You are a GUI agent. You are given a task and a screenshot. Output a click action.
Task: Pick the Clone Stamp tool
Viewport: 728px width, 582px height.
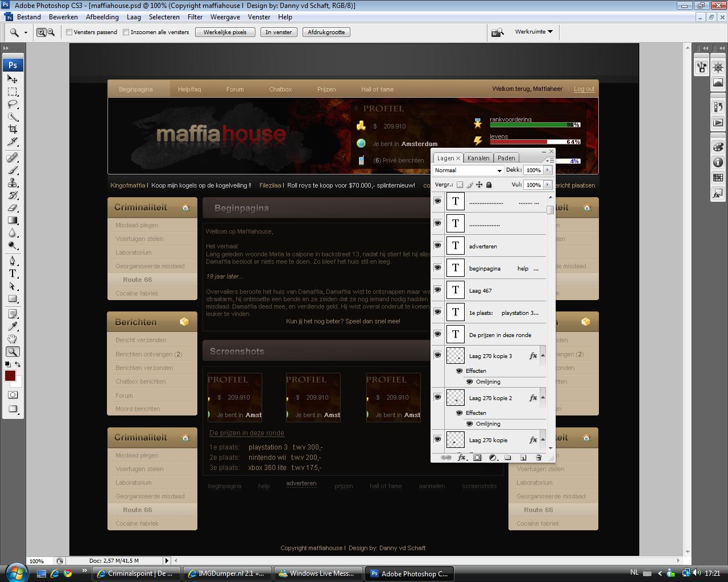click(13, 183)
